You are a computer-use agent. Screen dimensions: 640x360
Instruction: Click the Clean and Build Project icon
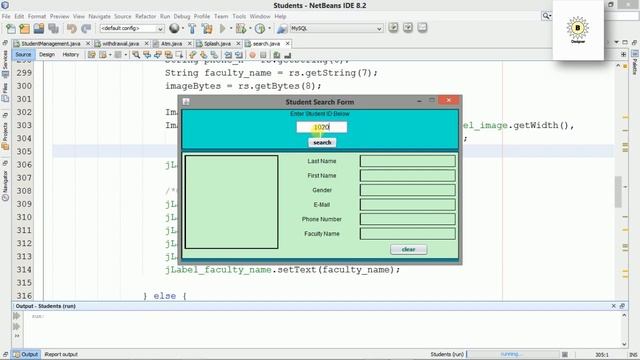(x=207, y=29)
